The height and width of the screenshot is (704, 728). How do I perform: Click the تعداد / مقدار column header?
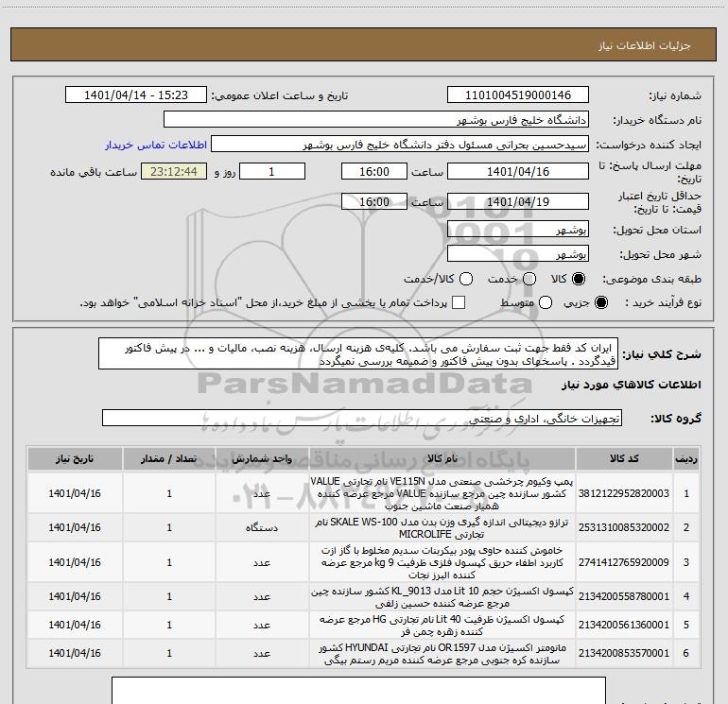[x=169, y=459]
